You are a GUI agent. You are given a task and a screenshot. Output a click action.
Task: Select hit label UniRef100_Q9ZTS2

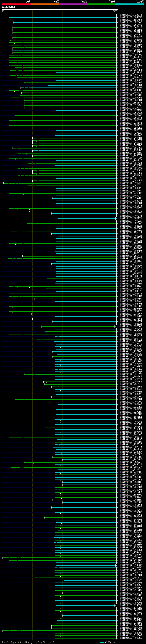[131, 50]
